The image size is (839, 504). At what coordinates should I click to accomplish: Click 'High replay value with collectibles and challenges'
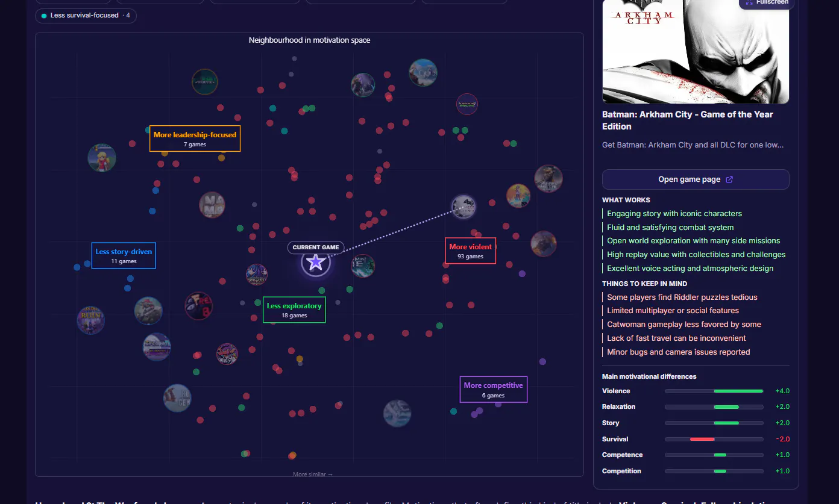click(x=696, y=255)
